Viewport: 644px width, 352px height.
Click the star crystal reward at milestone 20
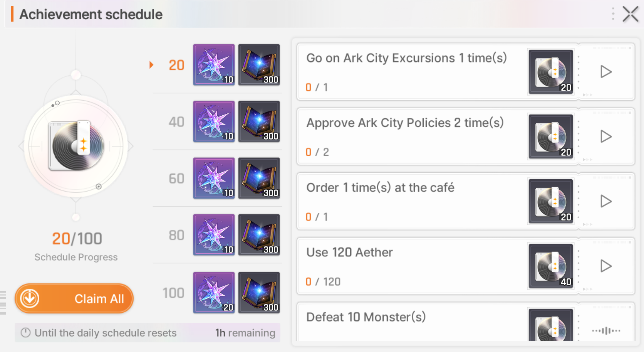pos(214,65)
